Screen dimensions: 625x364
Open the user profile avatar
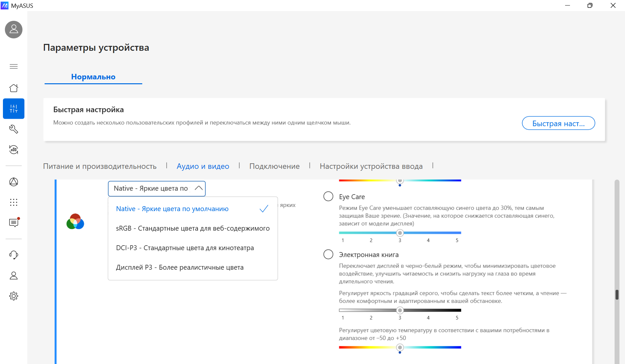[x=14, y=30]
